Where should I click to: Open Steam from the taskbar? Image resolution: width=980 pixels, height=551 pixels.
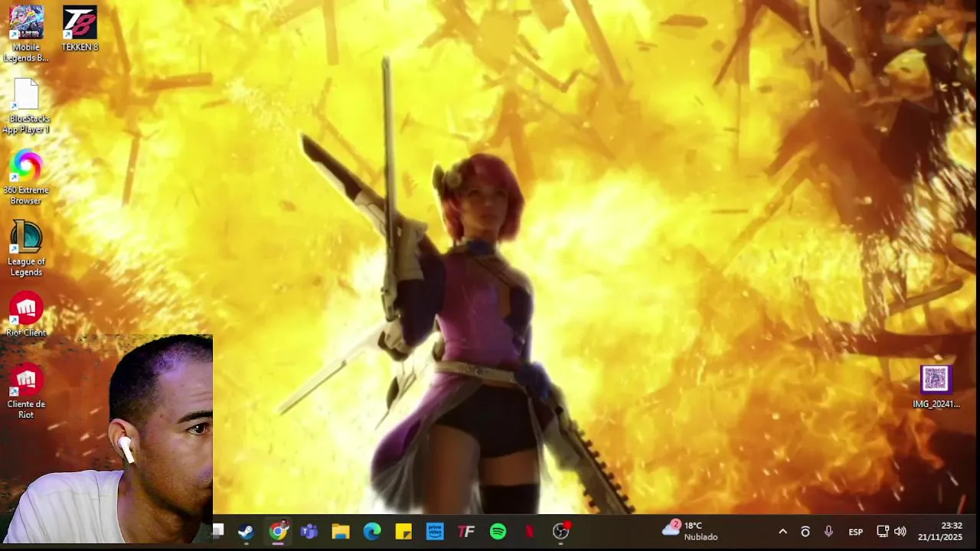[246, 531]
